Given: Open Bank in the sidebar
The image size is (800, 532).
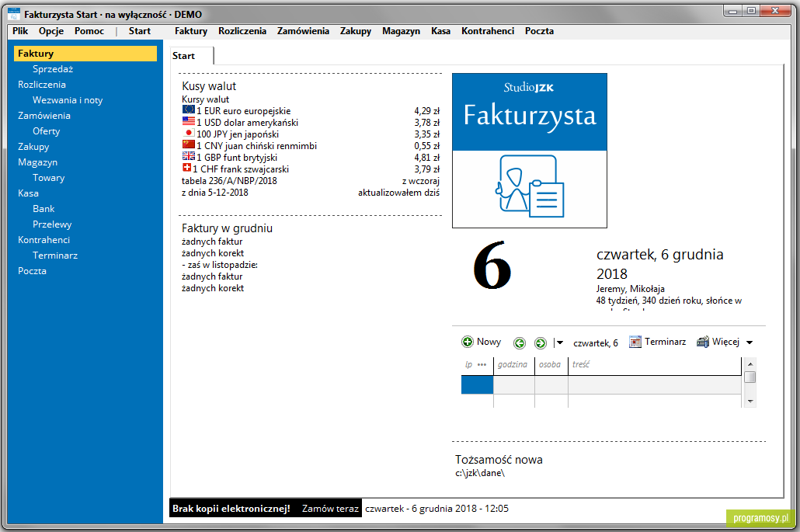Looking at the screenshot, I should (x=43, y=209).
